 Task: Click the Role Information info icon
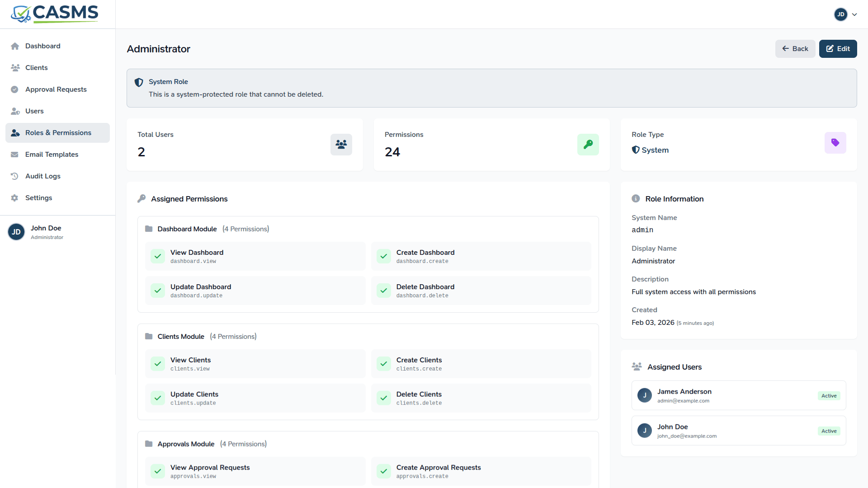(636, 199)
